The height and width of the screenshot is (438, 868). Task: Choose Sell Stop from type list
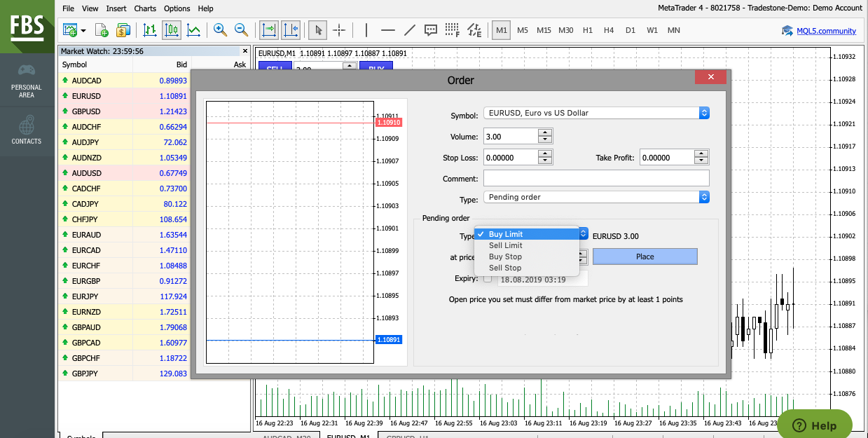pos(527,268)
